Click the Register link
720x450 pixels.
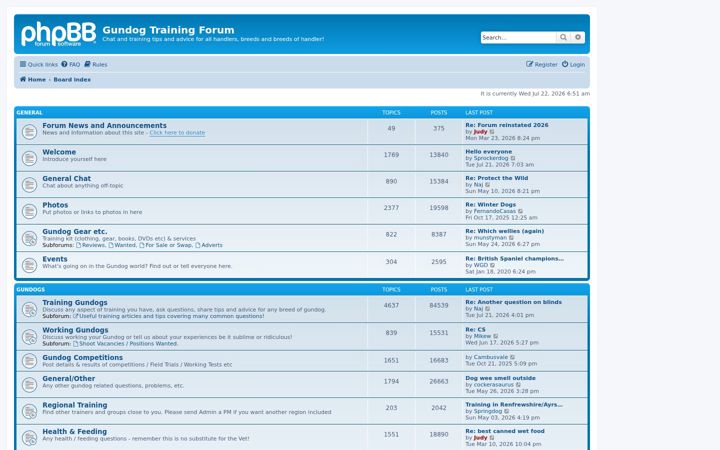[x=542, y=65]
